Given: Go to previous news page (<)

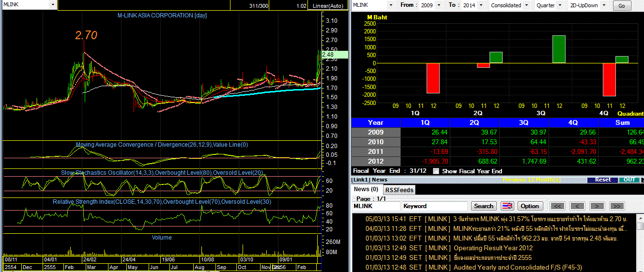Looking at the screenshot, I should (578, 206).
